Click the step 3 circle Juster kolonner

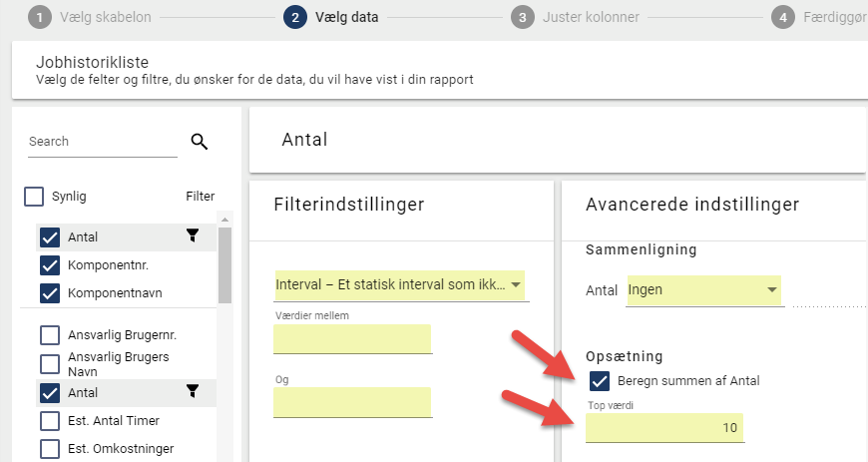[522, 17]
